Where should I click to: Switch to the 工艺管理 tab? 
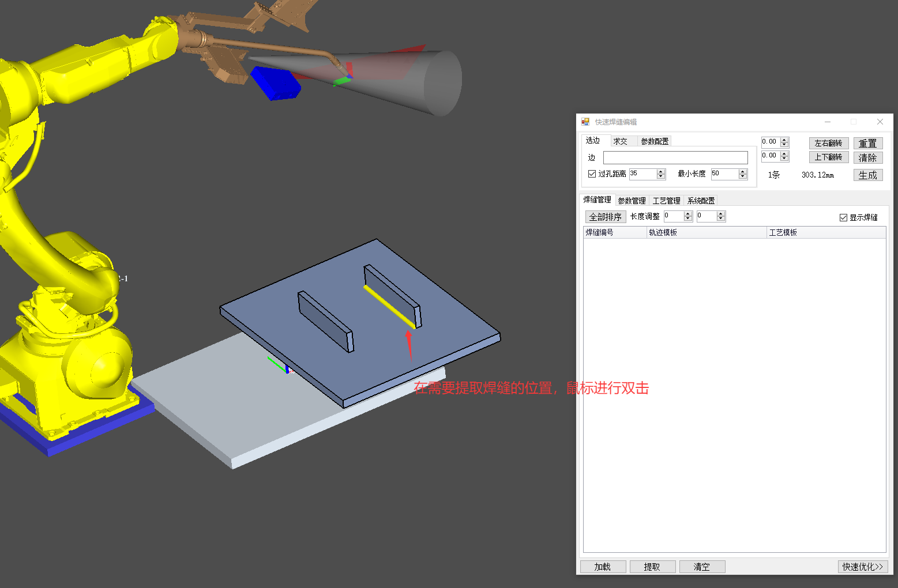[x=666, y=201]
